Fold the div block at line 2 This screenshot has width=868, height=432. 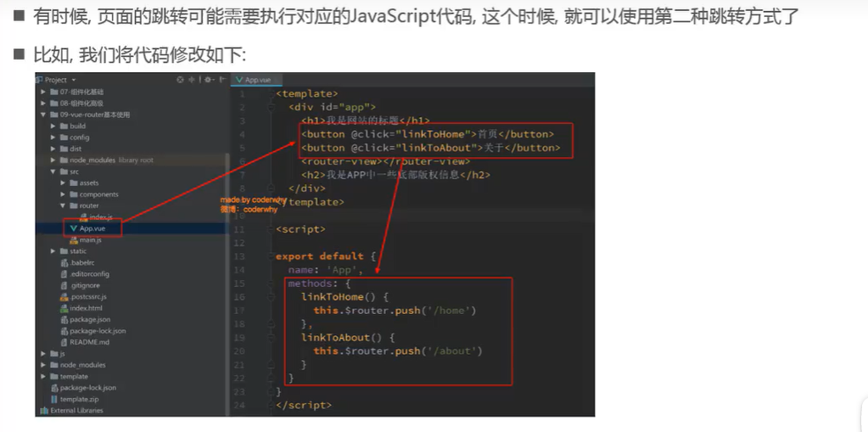[271, 108]
